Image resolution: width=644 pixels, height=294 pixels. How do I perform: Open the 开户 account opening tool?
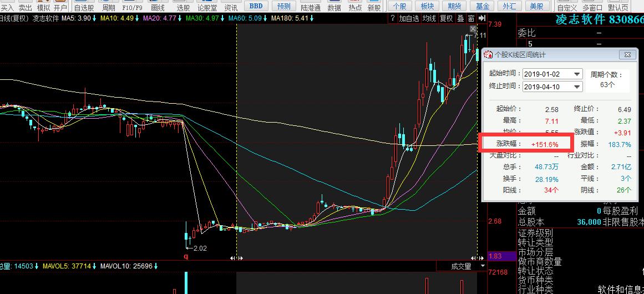tap(60, 7)
